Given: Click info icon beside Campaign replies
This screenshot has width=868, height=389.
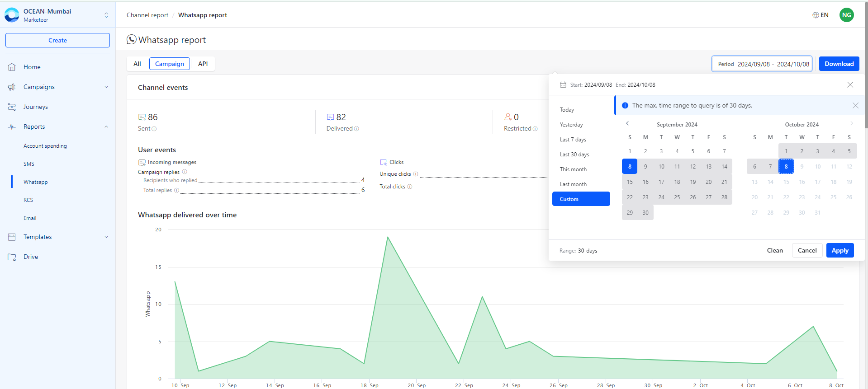Looking at the screenshot, I should point(185,172).
